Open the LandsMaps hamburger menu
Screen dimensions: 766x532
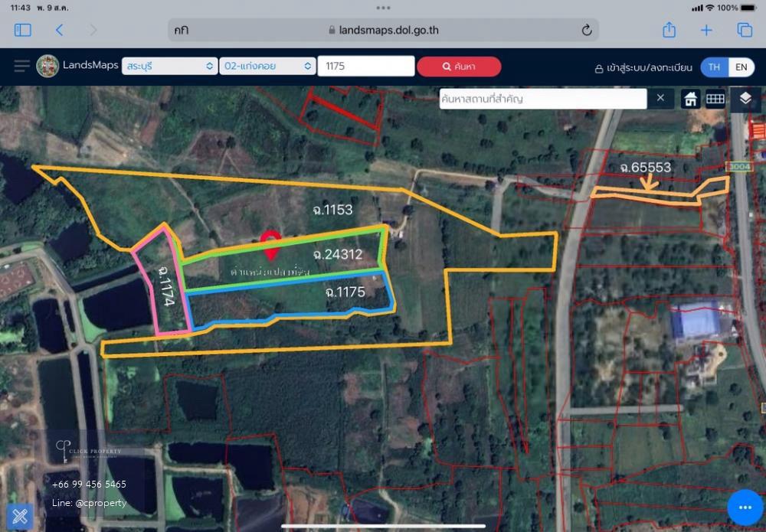pyautogui.click(x=21, y=66)
